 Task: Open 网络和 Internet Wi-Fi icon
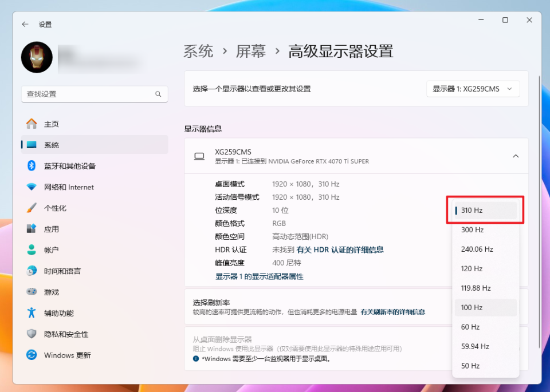(x=32, y=187)
